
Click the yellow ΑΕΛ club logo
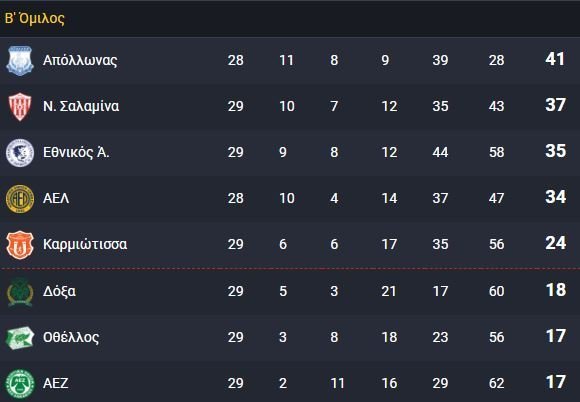20,199
